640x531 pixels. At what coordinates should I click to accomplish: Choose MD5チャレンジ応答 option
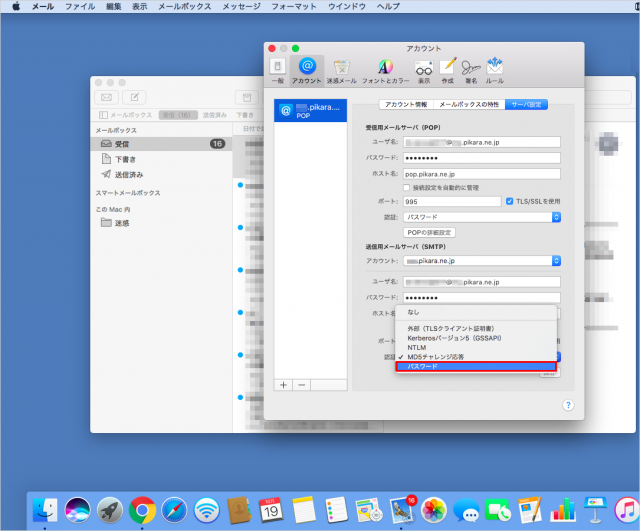476,357
